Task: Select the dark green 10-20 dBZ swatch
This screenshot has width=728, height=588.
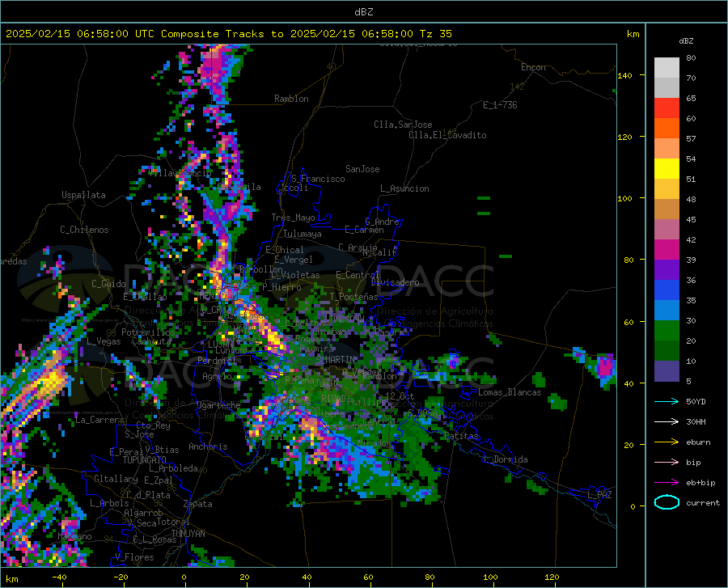Action: [667, 351]
